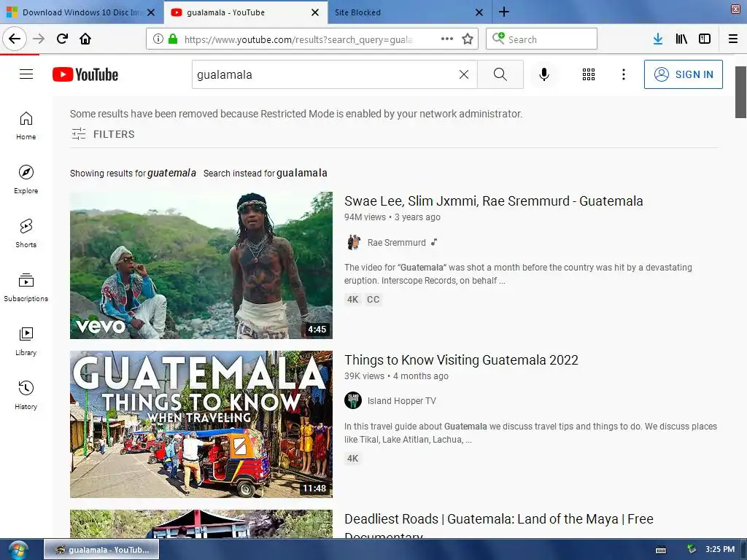Open Swae Lee Guatemala video title
The height and width of the screenshot is (560, 747).
point(494,201)
